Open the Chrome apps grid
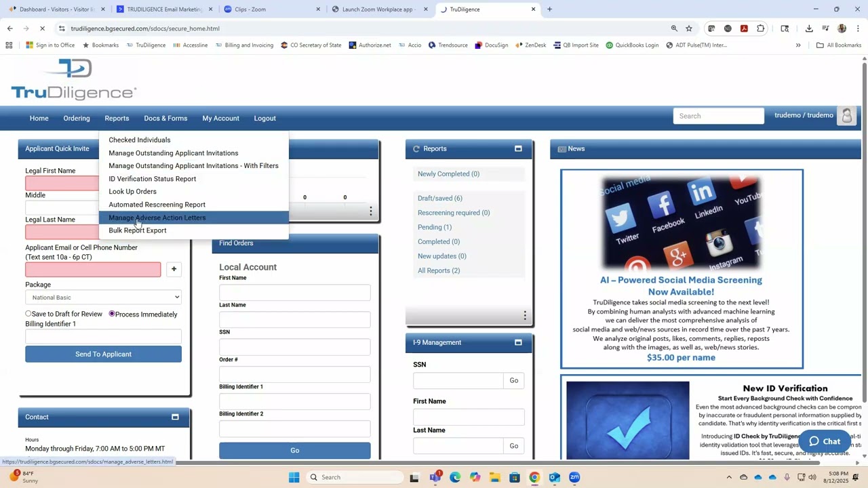The image size is (868, 488). (9, 45)
